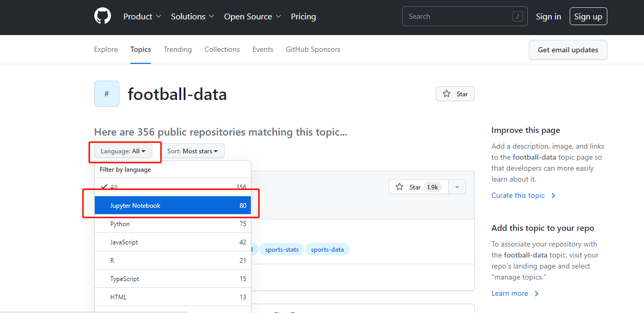Click into the Search input field
This screenshot has width=644, height=313.
click(456, 16)
